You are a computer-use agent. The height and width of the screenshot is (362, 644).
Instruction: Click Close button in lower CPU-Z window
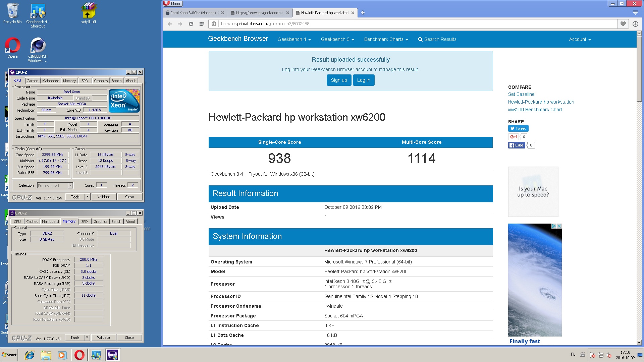[x=129, y=338]
